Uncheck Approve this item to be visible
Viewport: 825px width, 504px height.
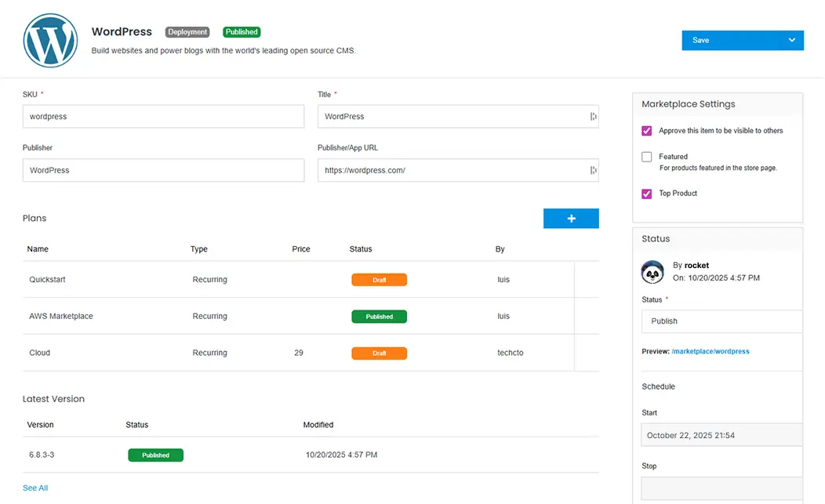(x=647, y=131)
